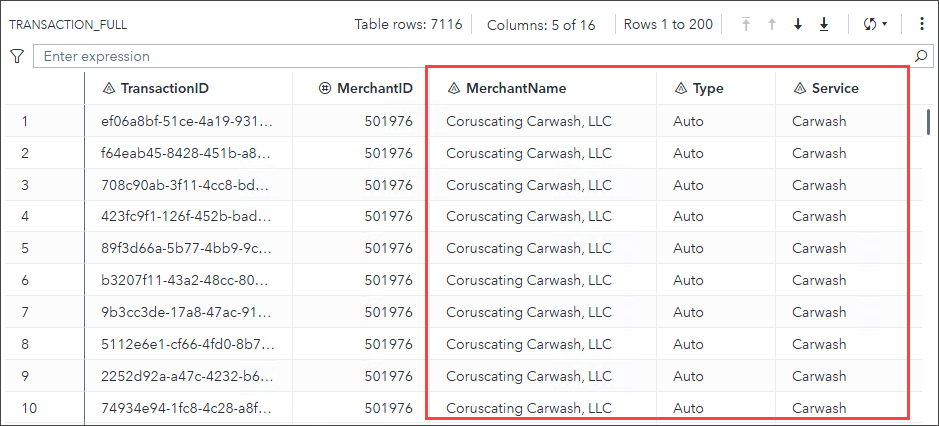Select row number 5
This screenshot has width=939, height=426.
[x=25, y=247]
